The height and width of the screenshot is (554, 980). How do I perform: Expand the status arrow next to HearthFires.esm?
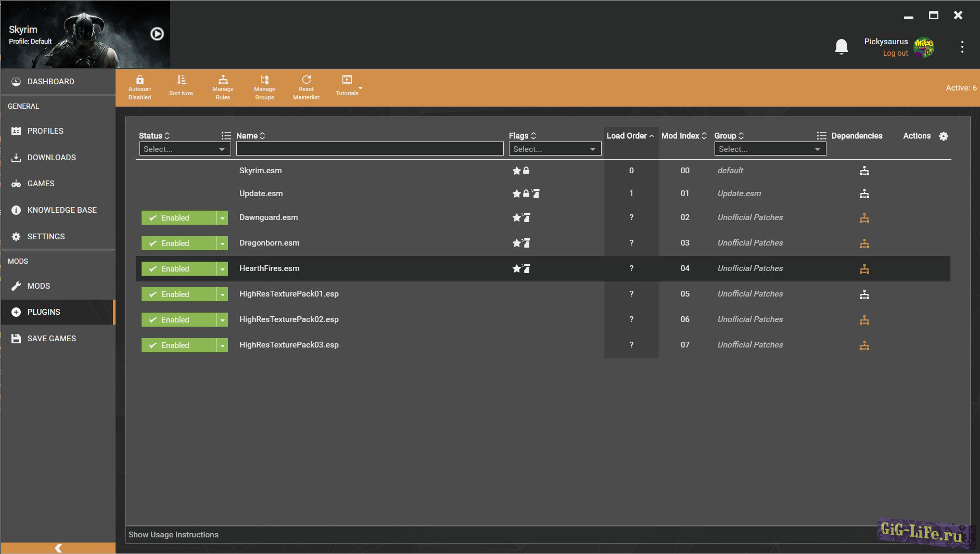click(222, 269)
